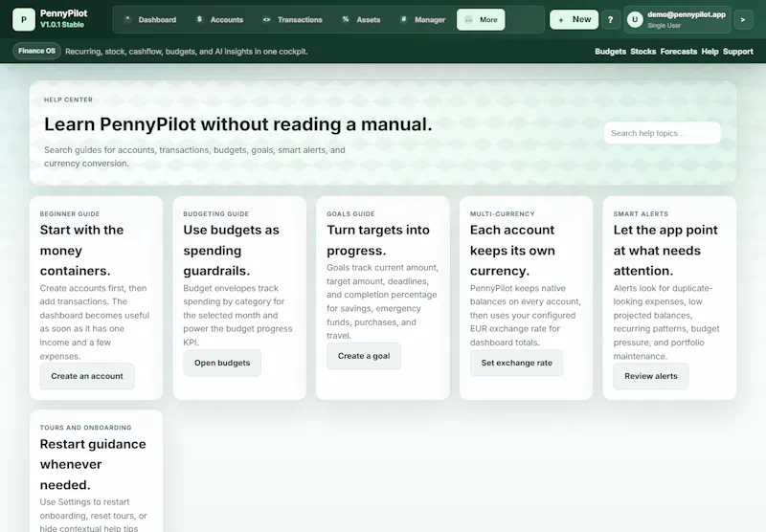Click the BEGINNER GUIDE card label
The image size is (766, 532).
click(69, 213)
